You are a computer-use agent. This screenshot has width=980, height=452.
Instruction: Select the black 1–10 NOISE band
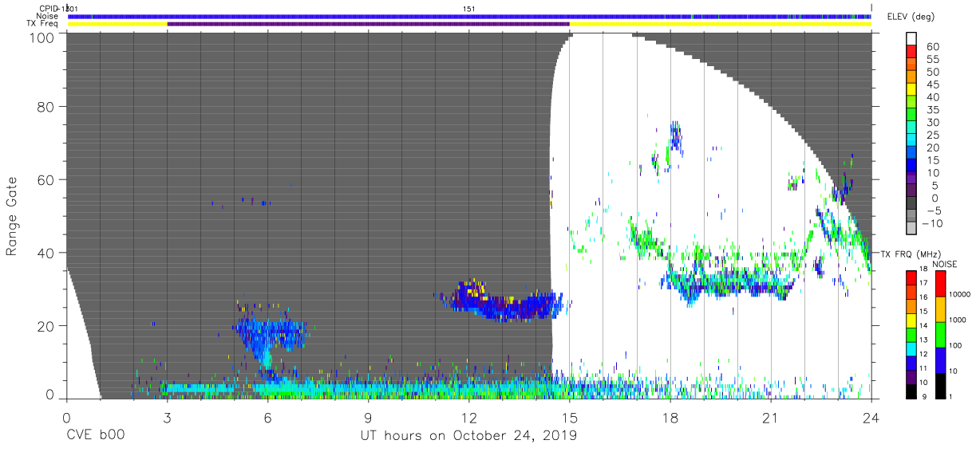click(939, 385)
